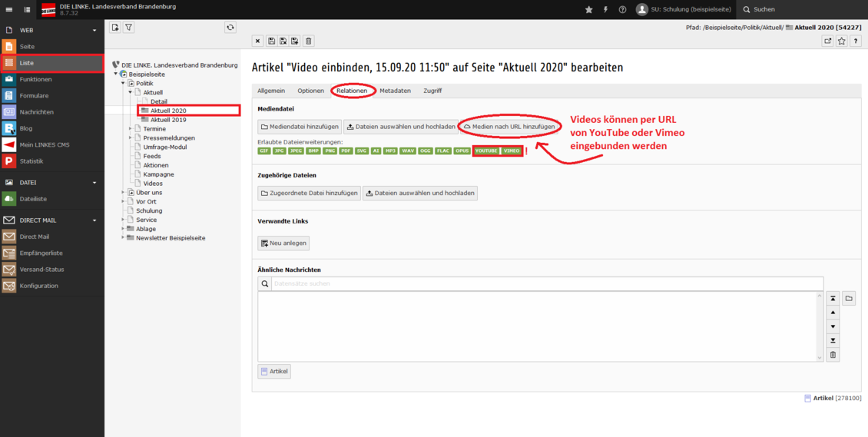Screen dimensions: 868x437
Task: Toggle the page tree list icon in top bar
Action: 28,9
